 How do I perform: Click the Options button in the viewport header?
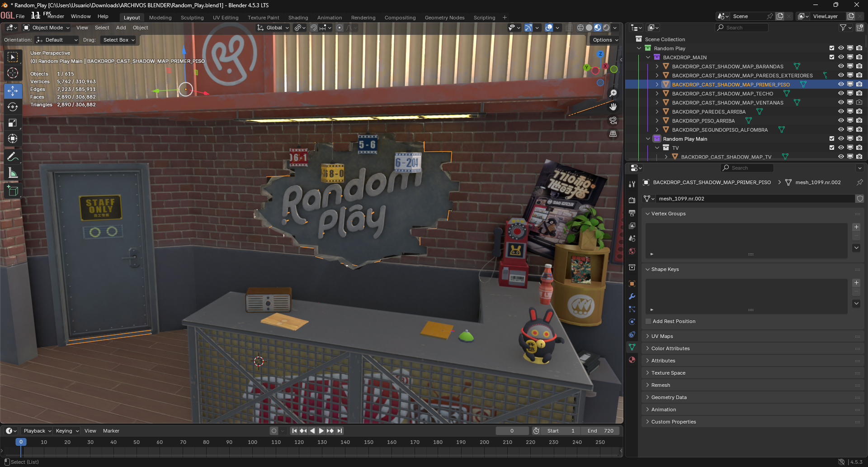click(x=605, y=40)
